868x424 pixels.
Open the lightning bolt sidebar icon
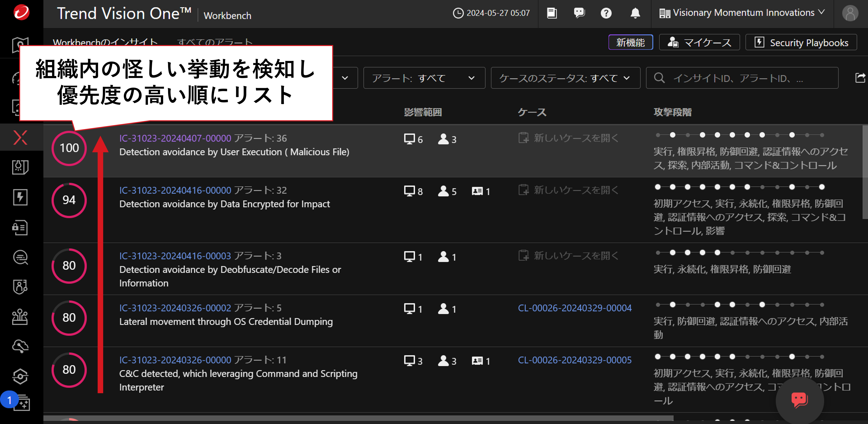(x=20, y=197)
